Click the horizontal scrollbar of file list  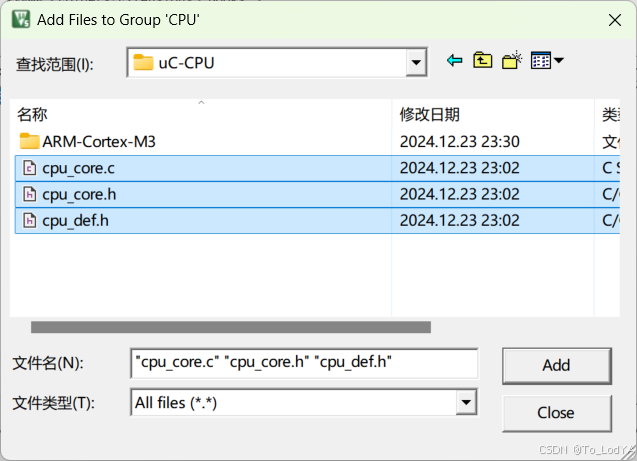231,327
